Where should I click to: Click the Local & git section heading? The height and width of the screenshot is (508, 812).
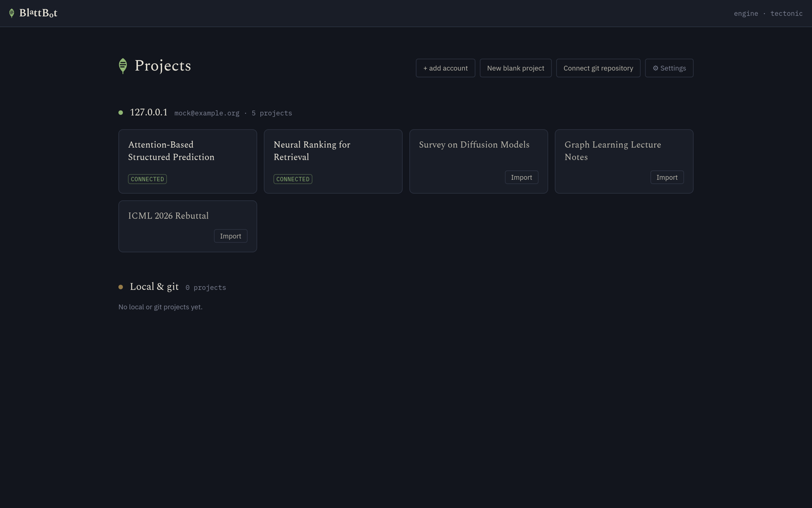click(154, 287)
